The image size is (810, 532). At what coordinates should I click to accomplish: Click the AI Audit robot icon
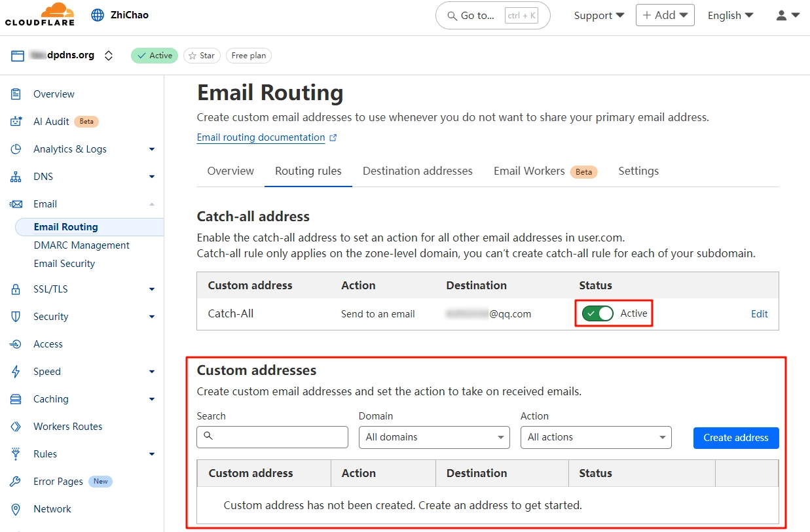(16, 122)
